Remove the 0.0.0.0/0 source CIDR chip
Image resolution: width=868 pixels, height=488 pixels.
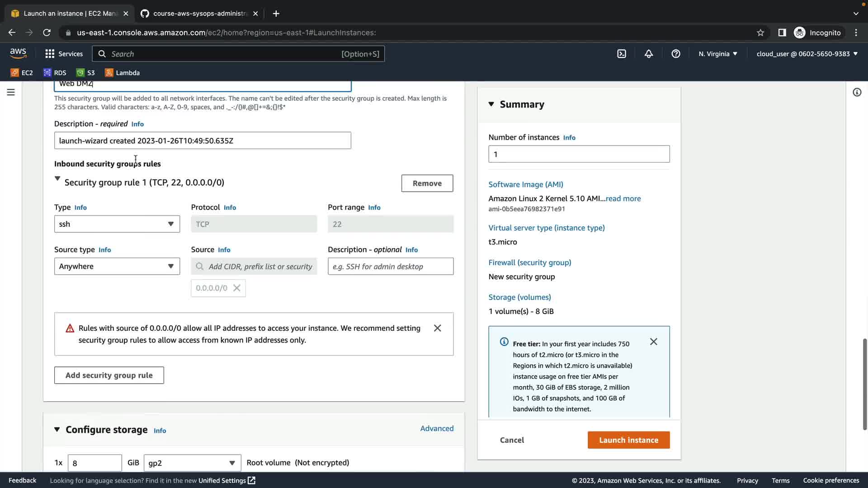(236, 288)
